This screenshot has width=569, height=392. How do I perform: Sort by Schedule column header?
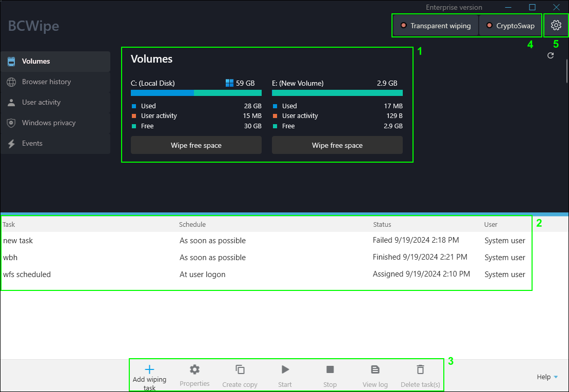(192, 224)
